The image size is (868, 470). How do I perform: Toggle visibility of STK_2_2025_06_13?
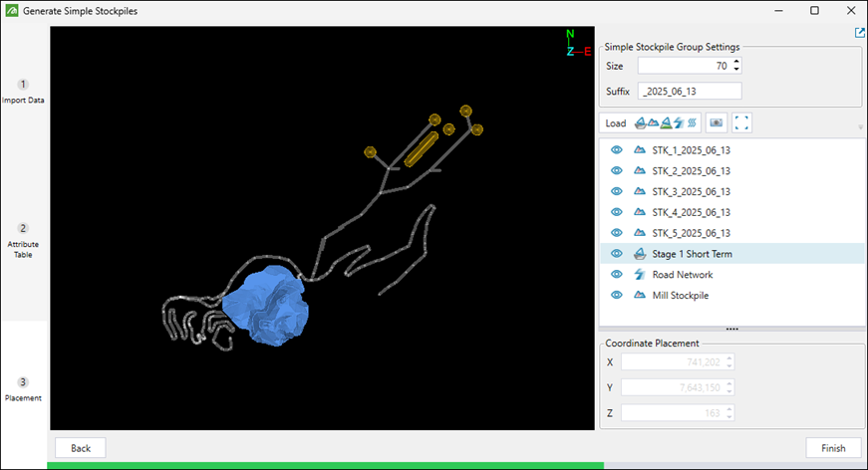point(617,171)
